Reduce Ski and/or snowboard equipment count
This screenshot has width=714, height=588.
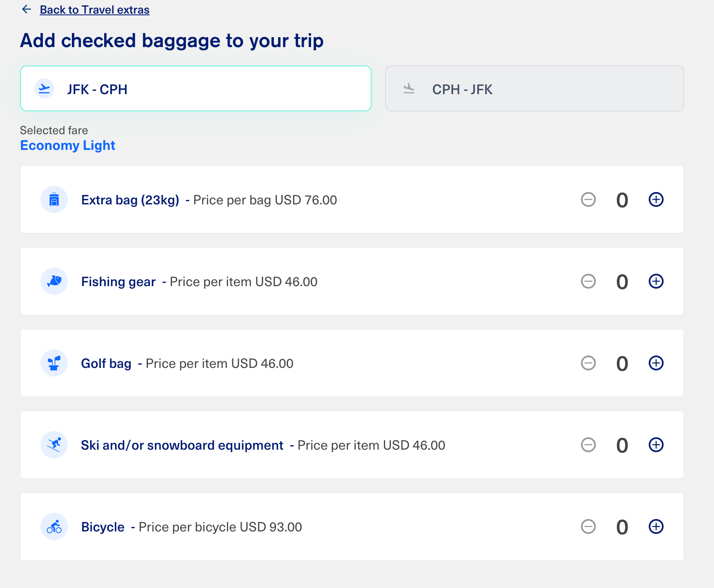(x=588, y=445)
